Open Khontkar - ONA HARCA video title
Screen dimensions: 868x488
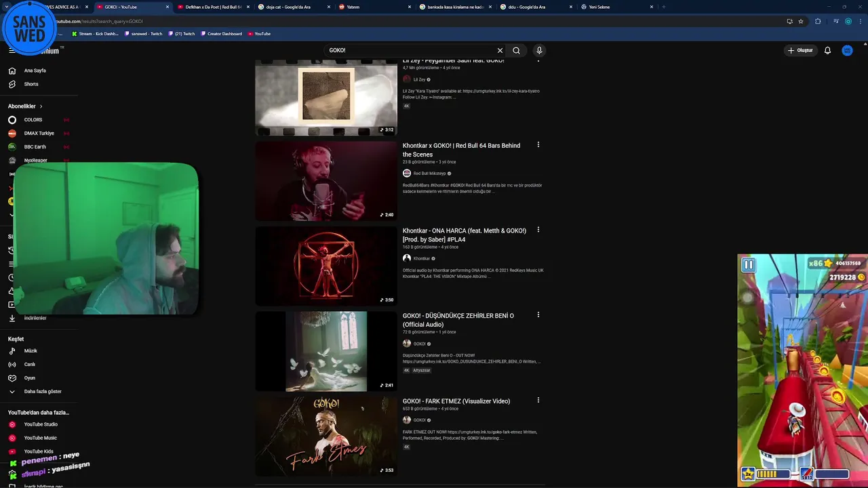465,235
